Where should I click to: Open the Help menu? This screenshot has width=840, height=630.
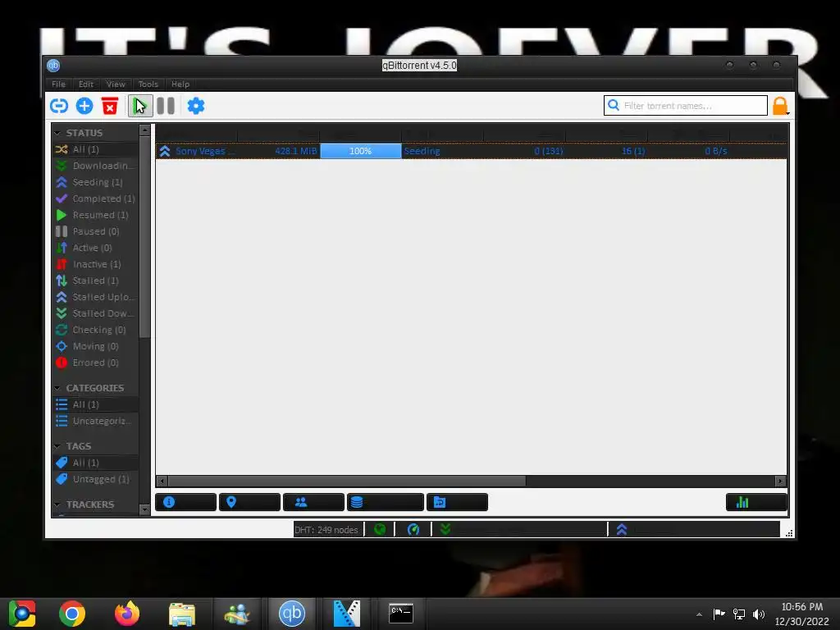point(180,84)
